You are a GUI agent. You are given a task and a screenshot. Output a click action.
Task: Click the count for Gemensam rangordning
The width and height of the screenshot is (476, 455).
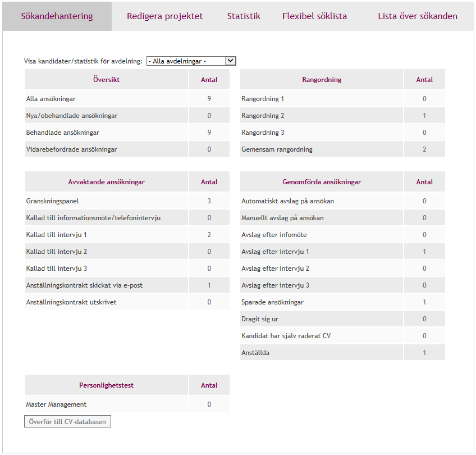click(424, 149)
